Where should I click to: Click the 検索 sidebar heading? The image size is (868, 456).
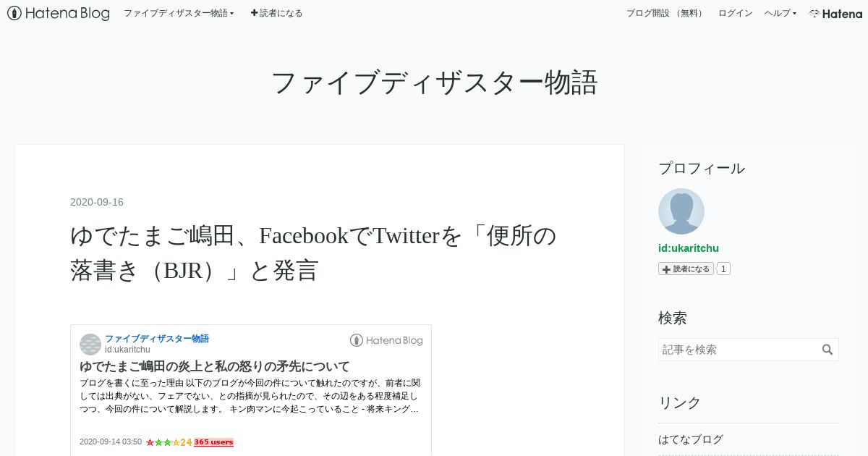click(673, 318)
